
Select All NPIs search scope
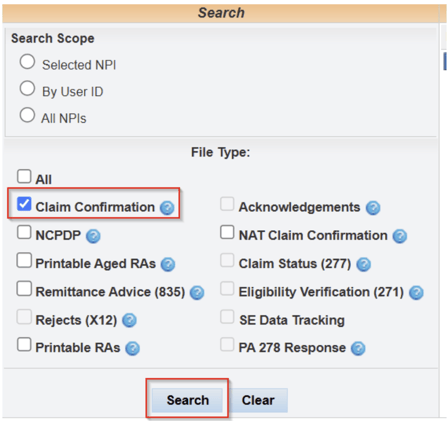(x=27, y=115)
